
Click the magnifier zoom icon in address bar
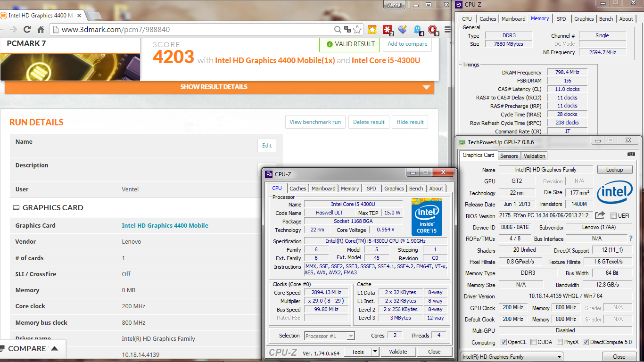(x=338, y=30)
